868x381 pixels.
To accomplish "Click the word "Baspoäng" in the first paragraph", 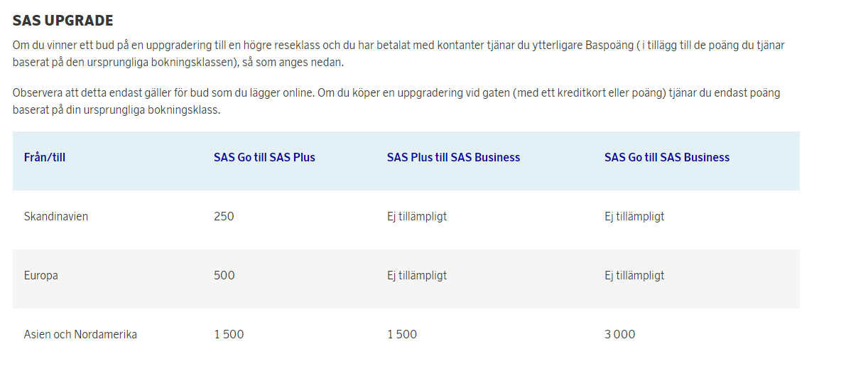I will pyautogui.click(x=610, y=45).
